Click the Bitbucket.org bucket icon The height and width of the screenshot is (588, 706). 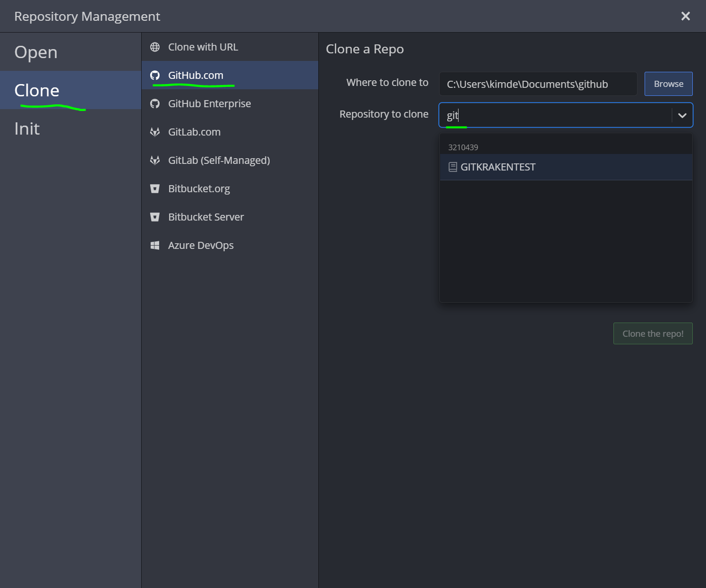coord(155,189)
